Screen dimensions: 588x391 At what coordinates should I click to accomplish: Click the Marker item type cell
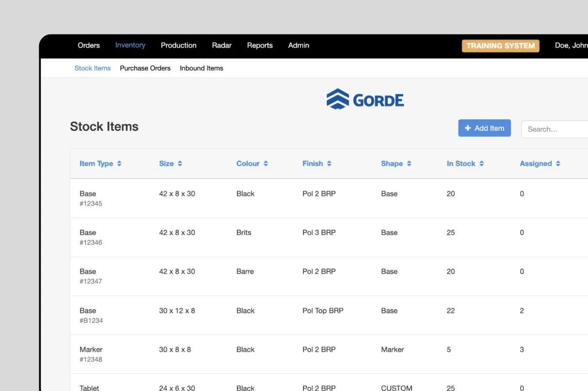click(91, 349)
